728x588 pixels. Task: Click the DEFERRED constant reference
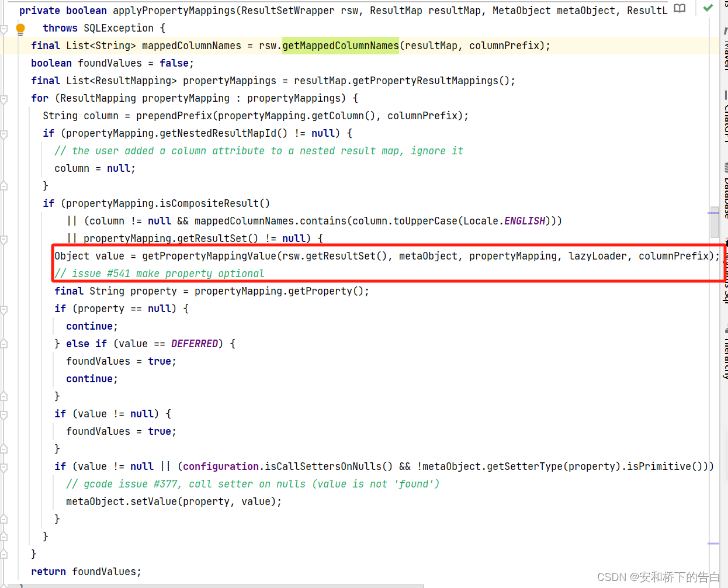coord(195,343)
